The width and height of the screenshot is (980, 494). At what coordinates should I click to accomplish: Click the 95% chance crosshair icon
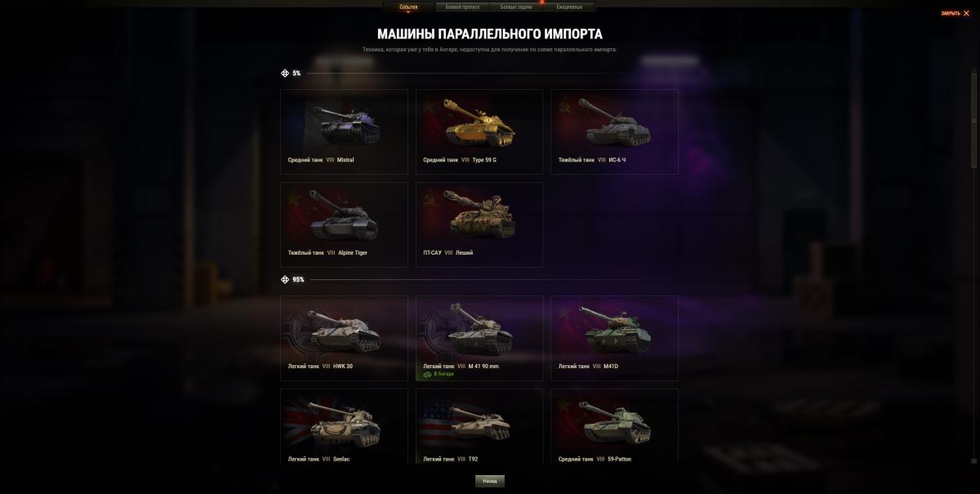coord(285,279)
